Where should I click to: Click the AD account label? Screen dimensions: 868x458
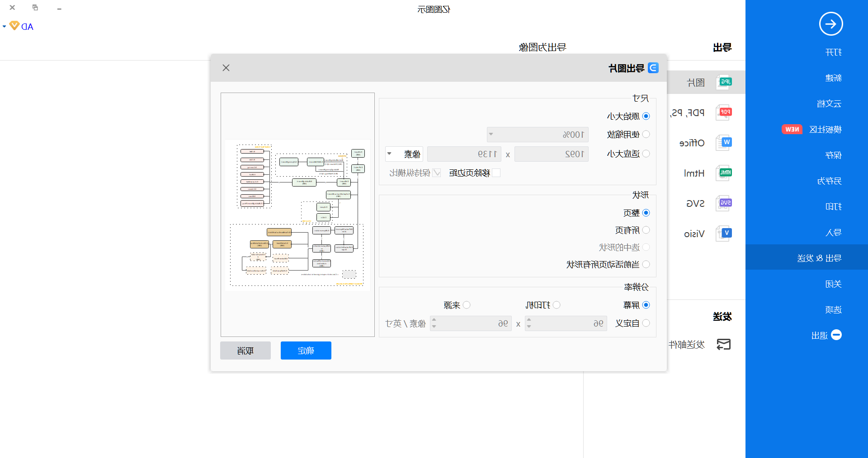coord(28,27)
